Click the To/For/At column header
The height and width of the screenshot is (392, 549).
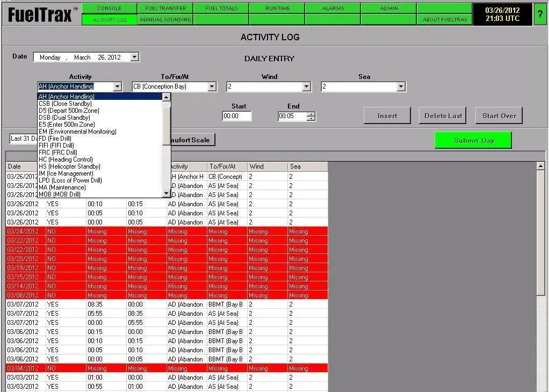coord(227,166)
